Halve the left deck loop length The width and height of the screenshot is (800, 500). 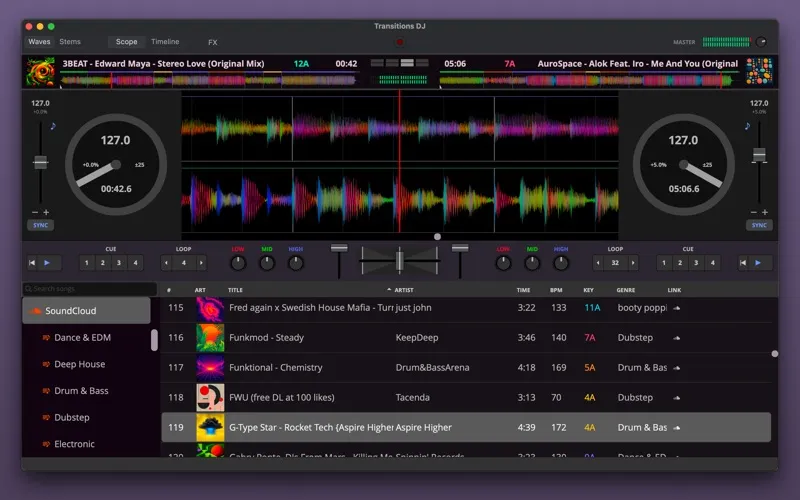166,263
